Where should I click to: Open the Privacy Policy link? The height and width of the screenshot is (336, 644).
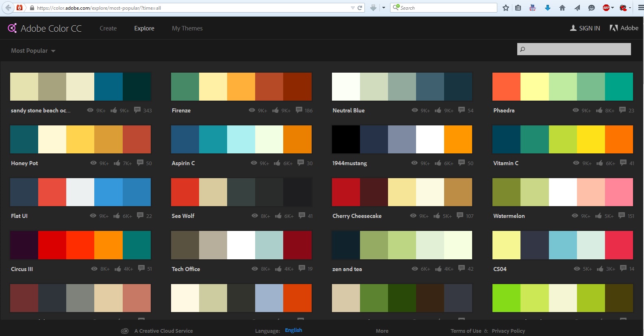point(508,331)
